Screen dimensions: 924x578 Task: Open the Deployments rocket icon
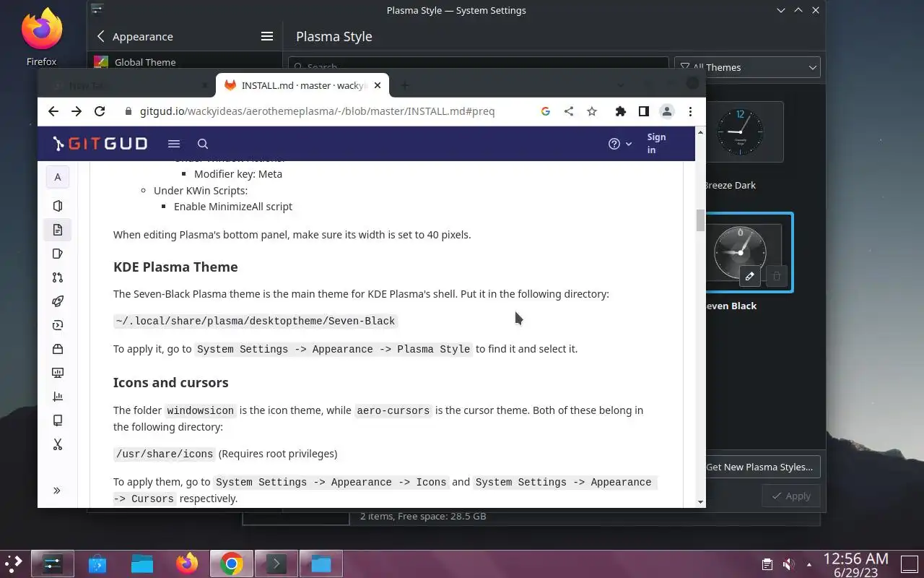(x=58, y=301)
